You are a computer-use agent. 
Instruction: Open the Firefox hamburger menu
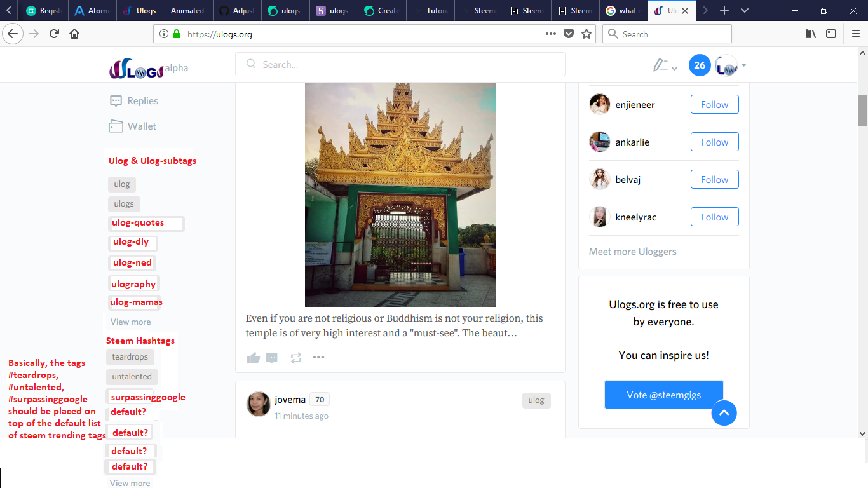pyautogui.click(x=856, y=34)
